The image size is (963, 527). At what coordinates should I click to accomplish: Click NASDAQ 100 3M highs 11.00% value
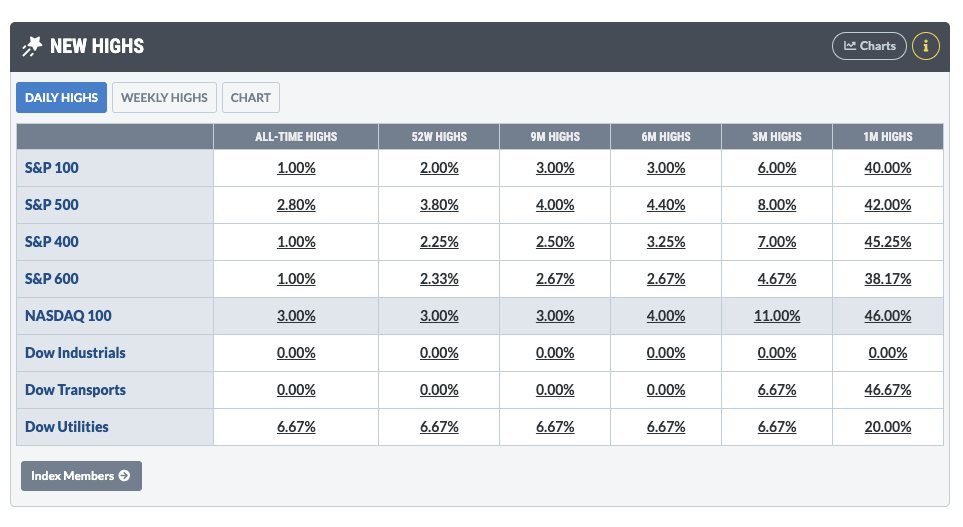[776, 316]
